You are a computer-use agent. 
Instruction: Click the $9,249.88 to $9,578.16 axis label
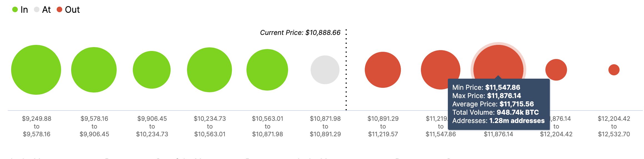pyautogui.click(x=37, y=126)
